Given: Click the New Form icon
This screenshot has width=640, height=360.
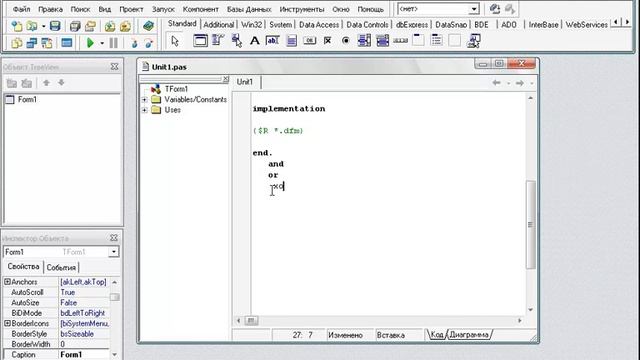Looking at the screenshot, I should click(x=67, y=42).
